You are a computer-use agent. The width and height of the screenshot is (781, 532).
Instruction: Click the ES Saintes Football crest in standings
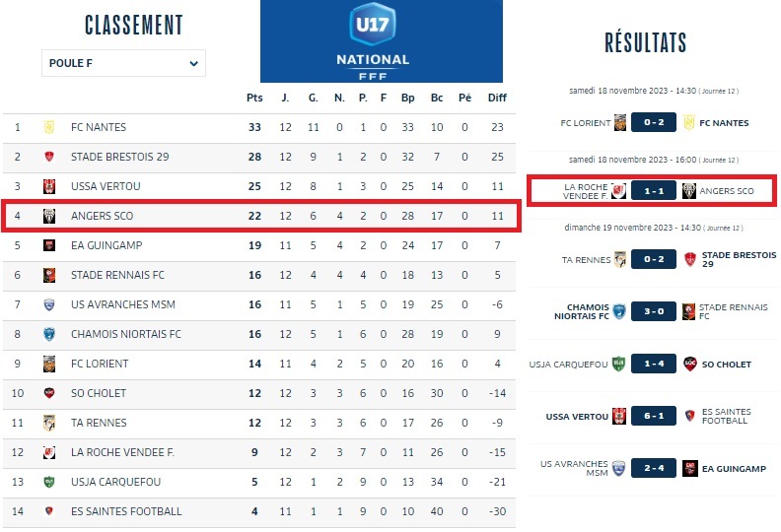click(48, 511)
